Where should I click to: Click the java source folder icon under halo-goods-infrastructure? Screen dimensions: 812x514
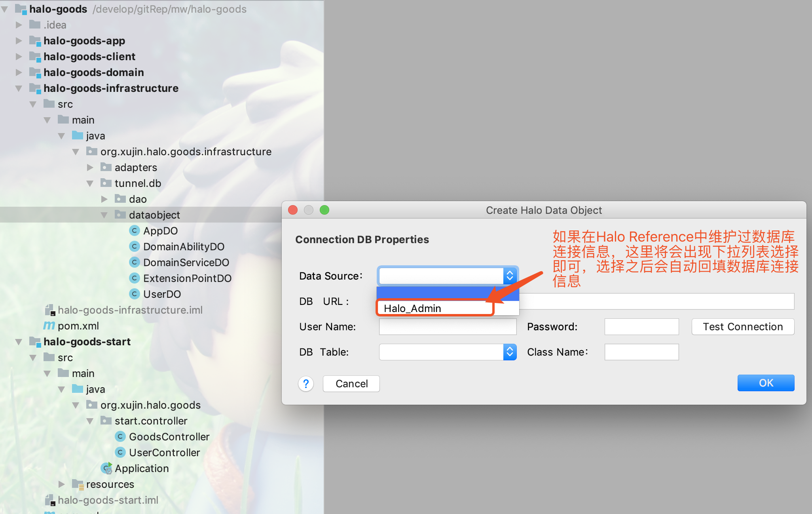coord(78,135)
